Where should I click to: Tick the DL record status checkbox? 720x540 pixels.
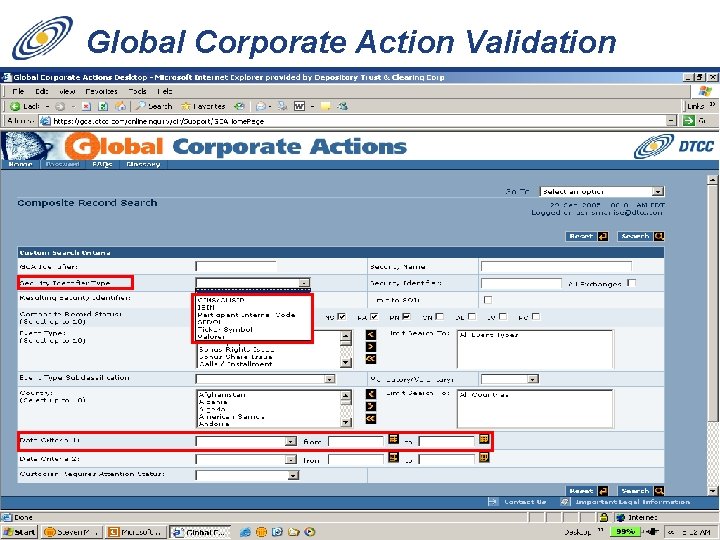coord(472,317)
